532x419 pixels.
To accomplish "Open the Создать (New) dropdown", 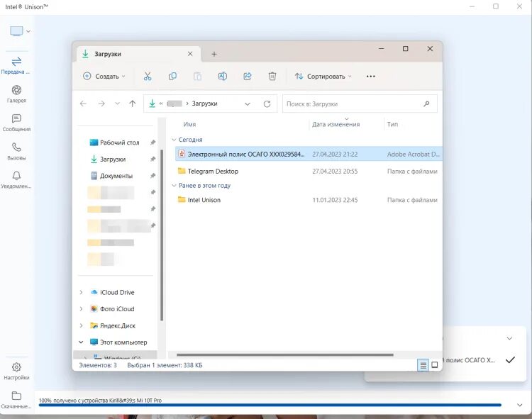I will click(x=104, y=77).
